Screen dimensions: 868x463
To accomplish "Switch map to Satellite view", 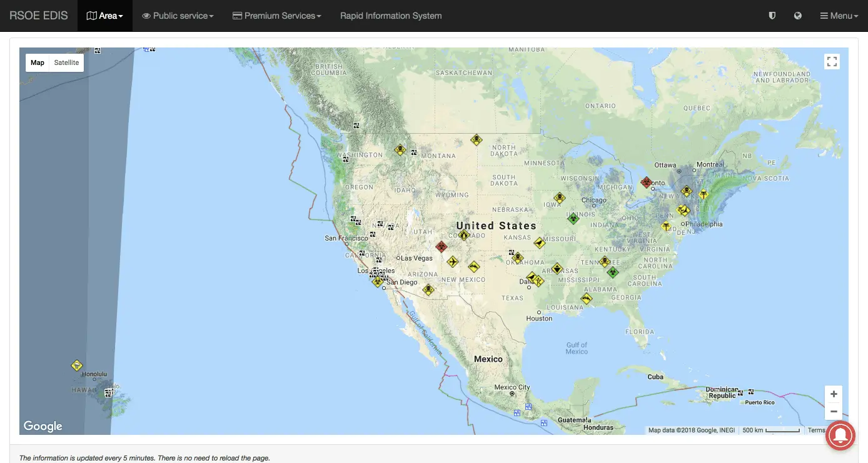I will (x=66, y=62).
